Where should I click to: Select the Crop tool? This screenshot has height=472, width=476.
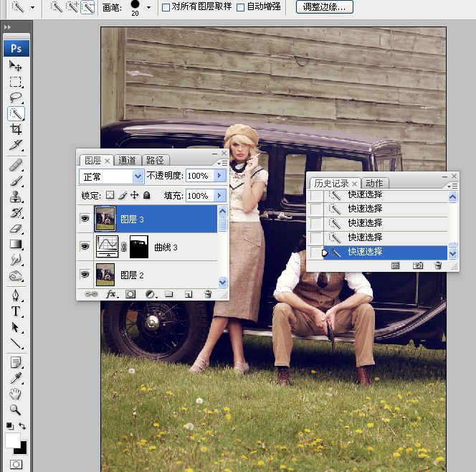coord(16,129)
